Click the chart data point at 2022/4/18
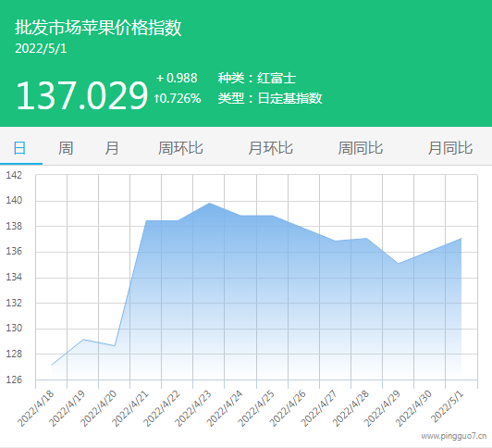Image resolution: width=492 pixels, height=448 pixels. (52, 365)
